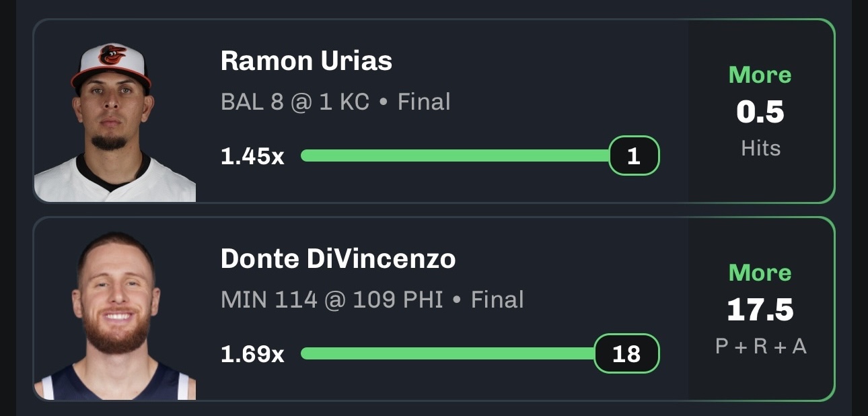Open the Donte DiVincenzo pick card
Image resolution: width=868 pixels, height=416 pixels.
[x=434, y=309]
